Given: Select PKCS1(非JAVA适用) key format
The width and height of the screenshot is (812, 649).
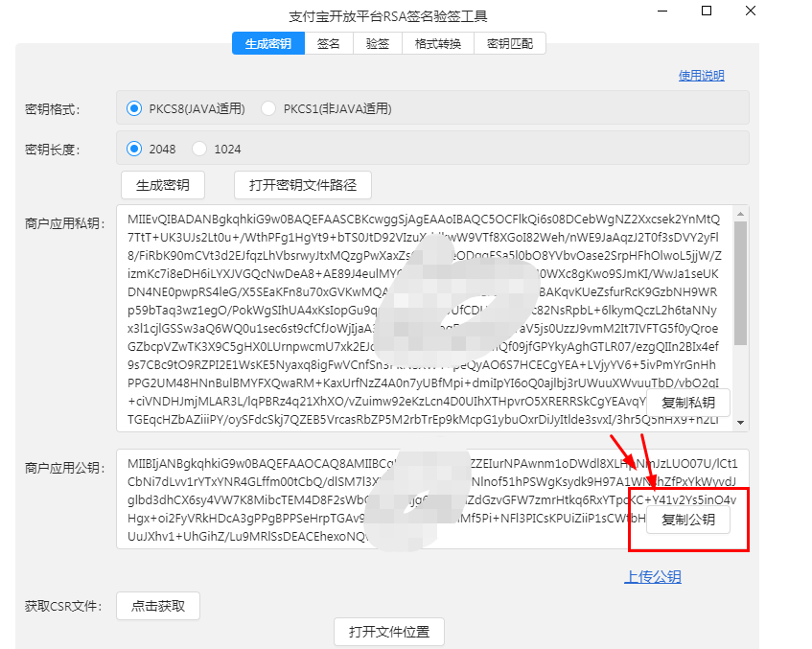Looking at the screenshot, I should (326, 108).
